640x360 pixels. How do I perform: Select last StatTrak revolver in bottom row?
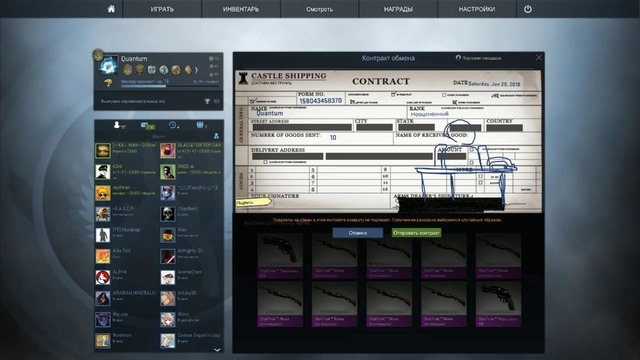tap(498, 304)
